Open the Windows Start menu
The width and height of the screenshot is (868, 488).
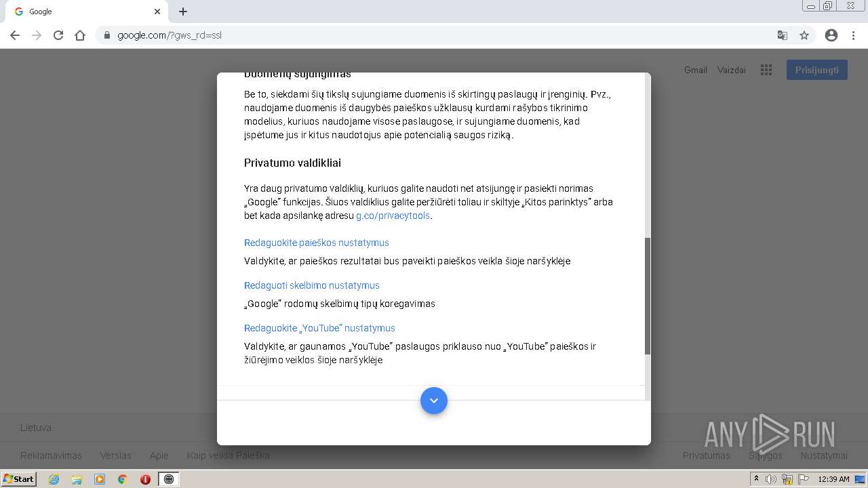coord(19,479)
